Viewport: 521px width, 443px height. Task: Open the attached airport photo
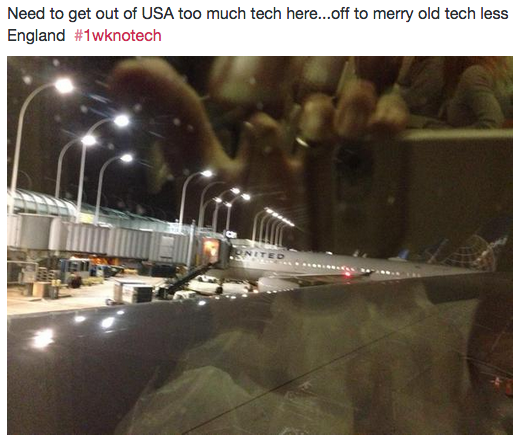coord(260,245)
